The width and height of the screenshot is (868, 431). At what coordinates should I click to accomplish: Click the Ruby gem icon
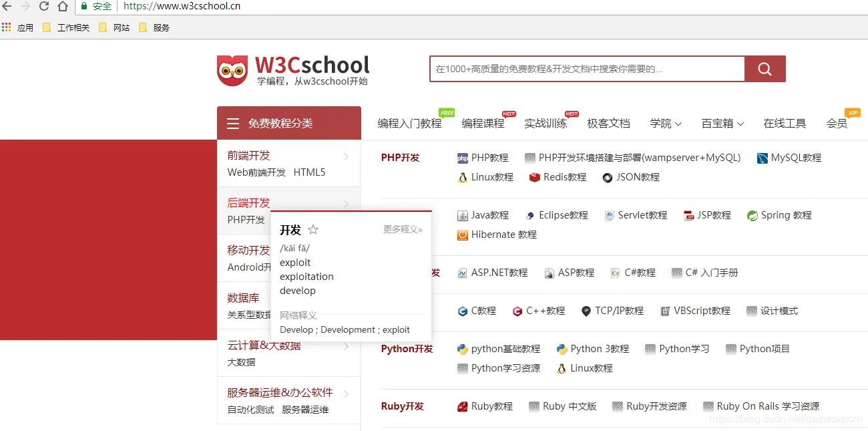coord(463,406)
